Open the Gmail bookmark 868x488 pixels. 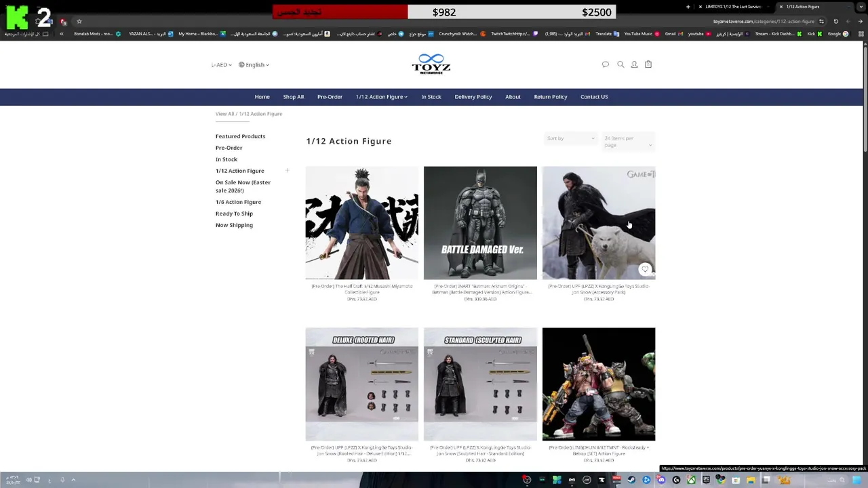tap(674, 34)
